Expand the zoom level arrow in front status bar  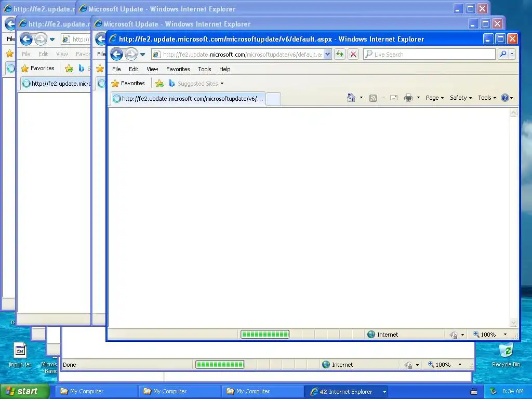505,335
